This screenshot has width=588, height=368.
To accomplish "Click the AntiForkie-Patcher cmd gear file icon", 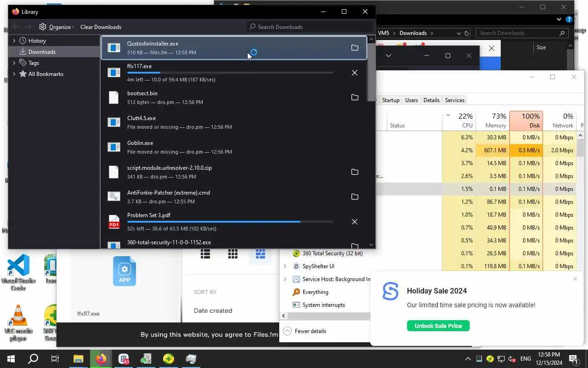I will point(114,197).
